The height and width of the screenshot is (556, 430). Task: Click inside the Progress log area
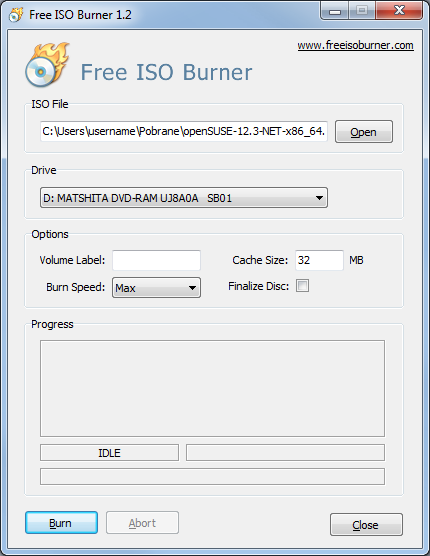(212, 388)
